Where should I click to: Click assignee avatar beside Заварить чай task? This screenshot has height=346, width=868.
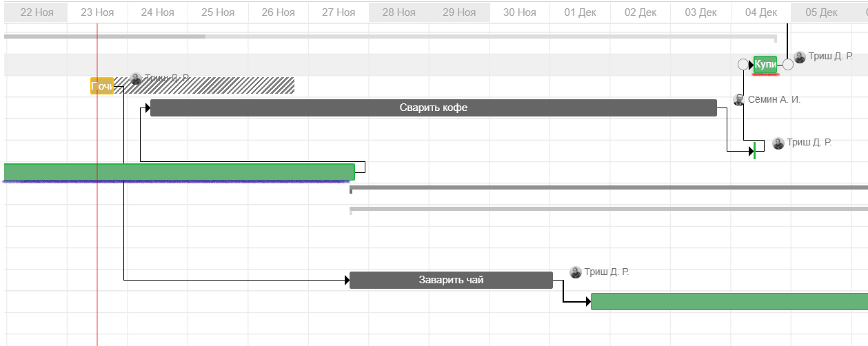[576, 272]
